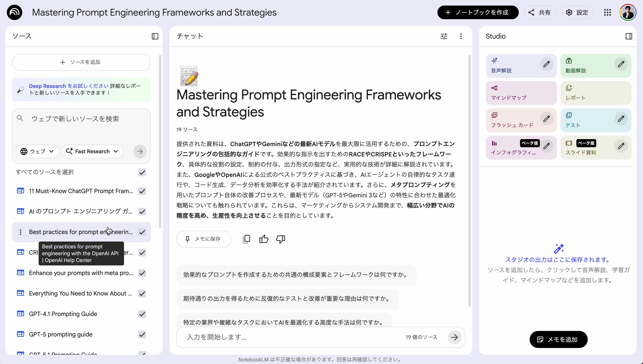This screenshot has width=643, height=364.
Task: Open the ウェブ source type dropdown
Action: (x=38, y=151)
